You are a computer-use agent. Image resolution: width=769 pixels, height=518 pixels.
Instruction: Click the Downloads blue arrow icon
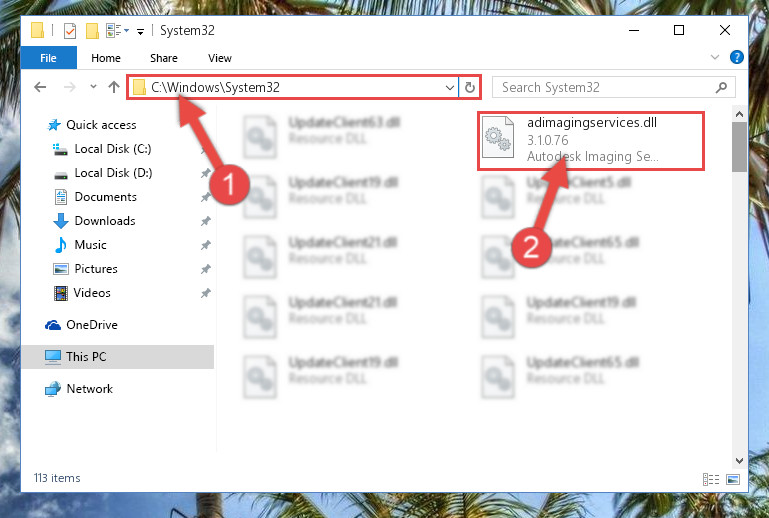click(x=61, y=221)
